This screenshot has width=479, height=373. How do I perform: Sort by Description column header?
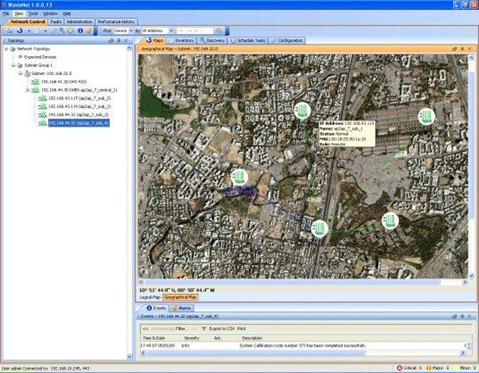point(252,338)
